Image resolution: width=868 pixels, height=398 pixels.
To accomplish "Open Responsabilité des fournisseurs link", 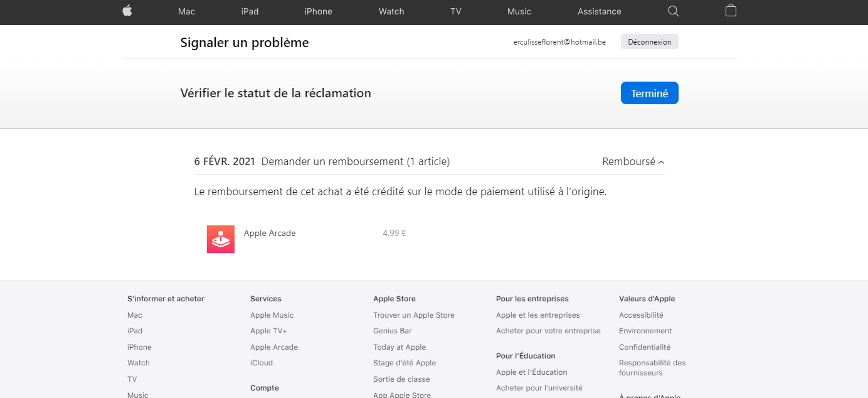I will pyautogui.click(x=652, y=368).
